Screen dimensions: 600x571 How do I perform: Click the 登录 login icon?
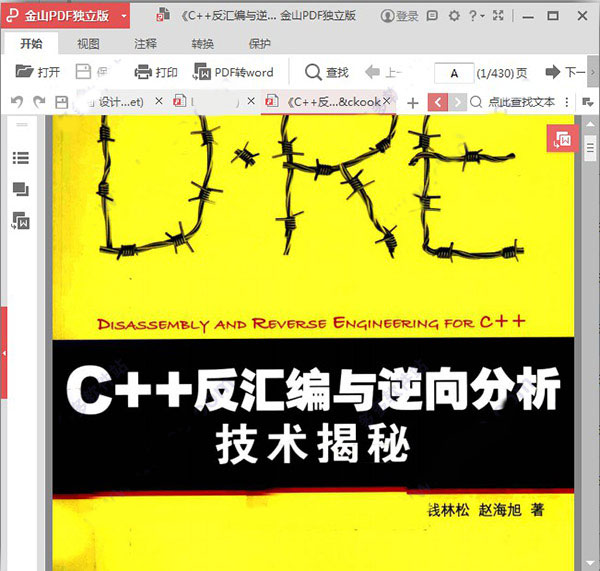coord(399,16)
